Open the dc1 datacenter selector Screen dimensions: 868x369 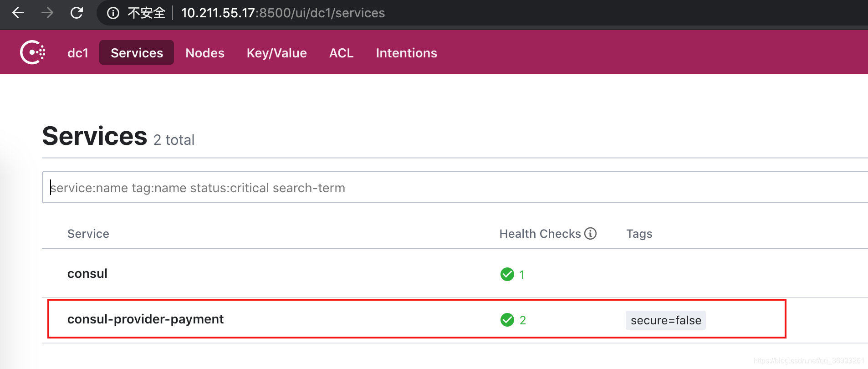point(77,53)
